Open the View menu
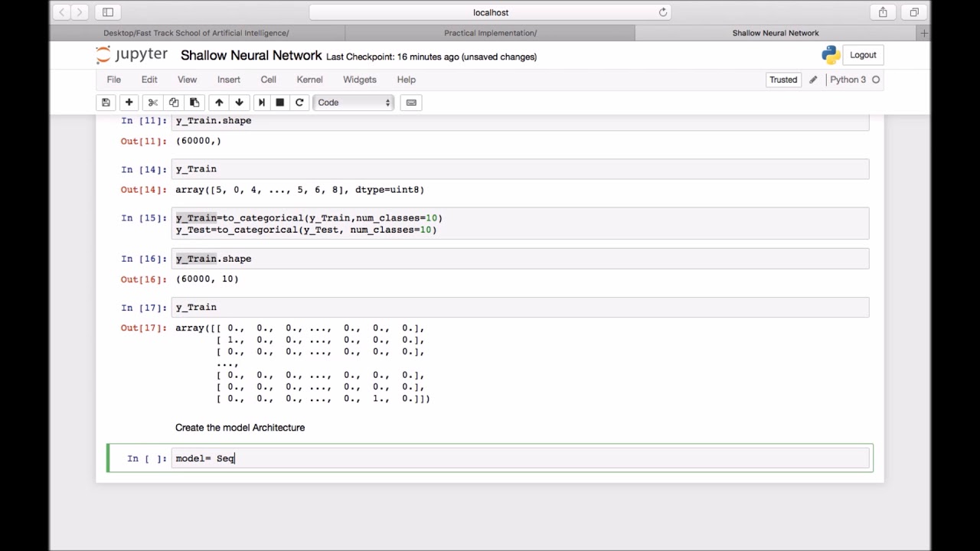 187,80
